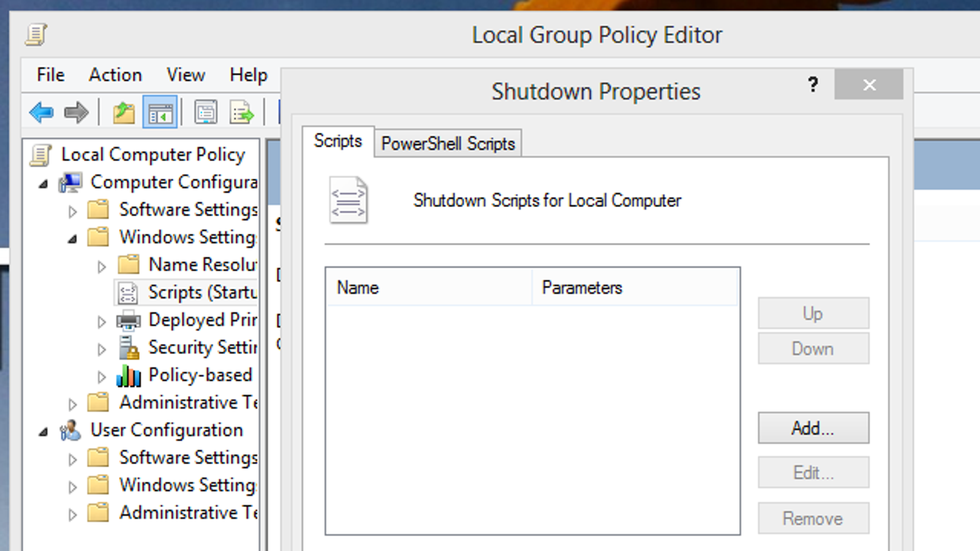Image resolution: width=980 pixels, height=551 pixels.
Task: Open the Action menu
Action: click(115, 75)
